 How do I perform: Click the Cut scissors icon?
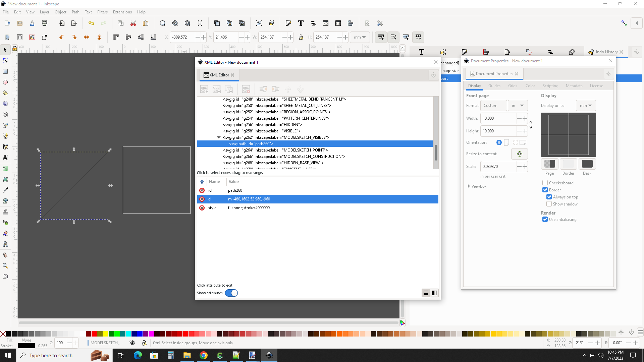click(133, 23)
